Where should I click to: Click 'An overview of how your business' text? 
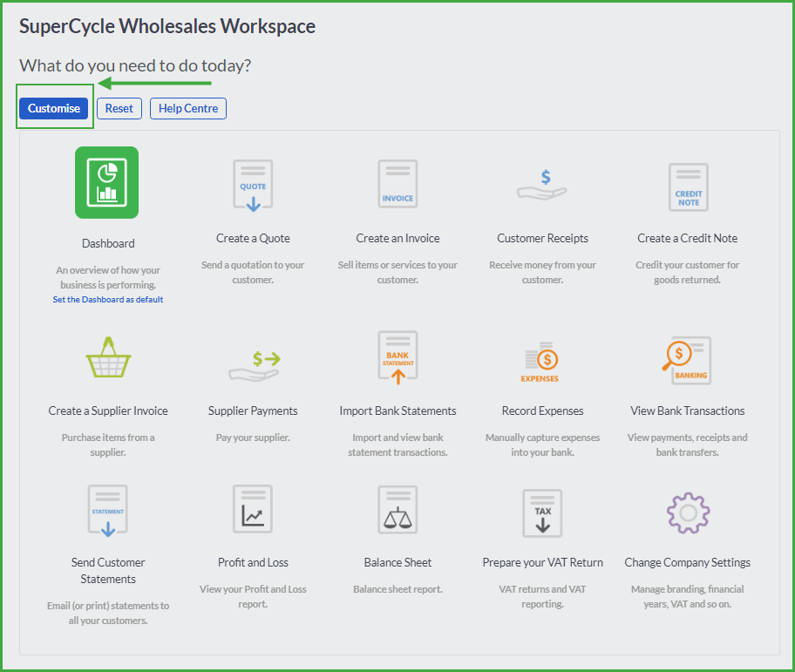[x=108, y=277]
